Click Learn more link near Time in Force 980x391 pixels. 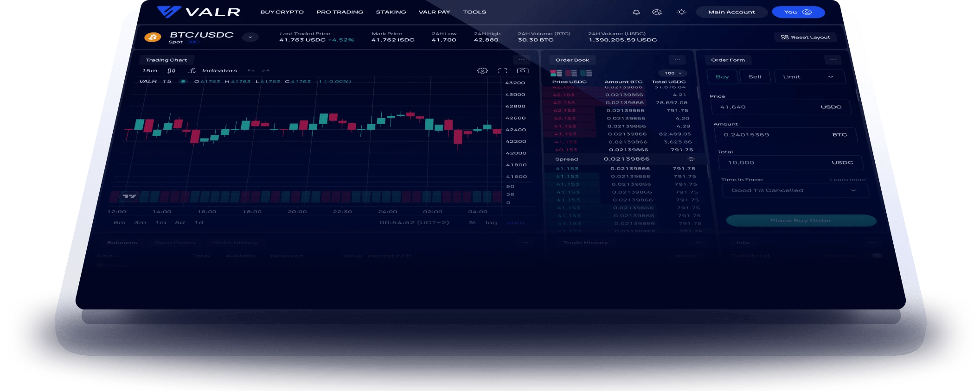point(848,180)
